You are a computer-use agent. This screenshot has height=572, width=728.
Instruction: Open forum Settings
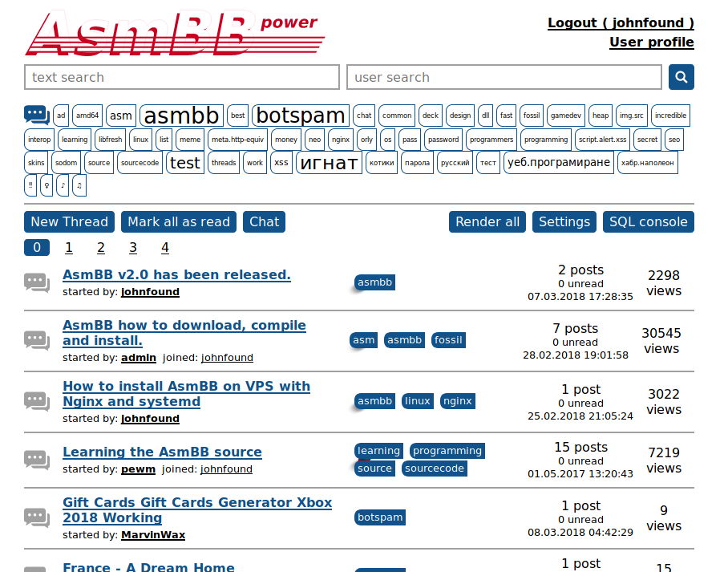coord(564,221)
